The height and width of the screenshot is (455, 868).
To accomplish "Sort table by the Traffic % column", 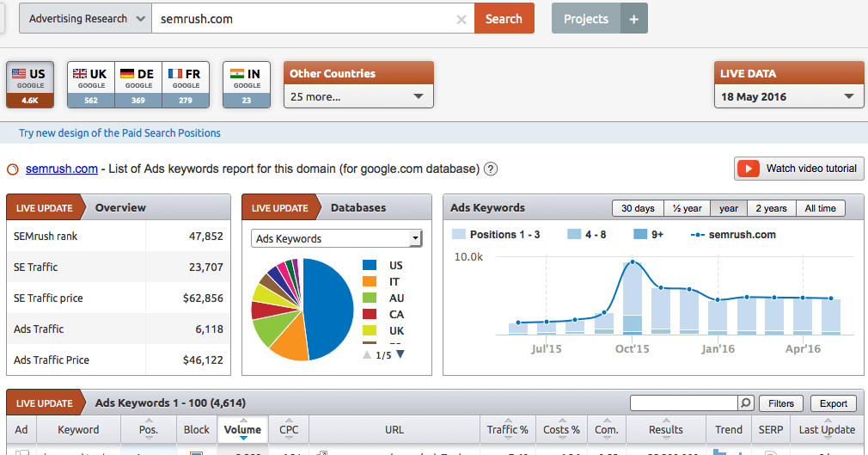I will tap(508, 430).
